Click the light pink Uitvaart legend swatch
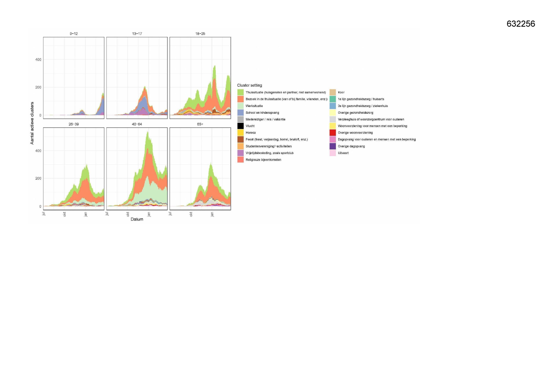Viewport: 554px width, 392px height. tap(333, 153)
